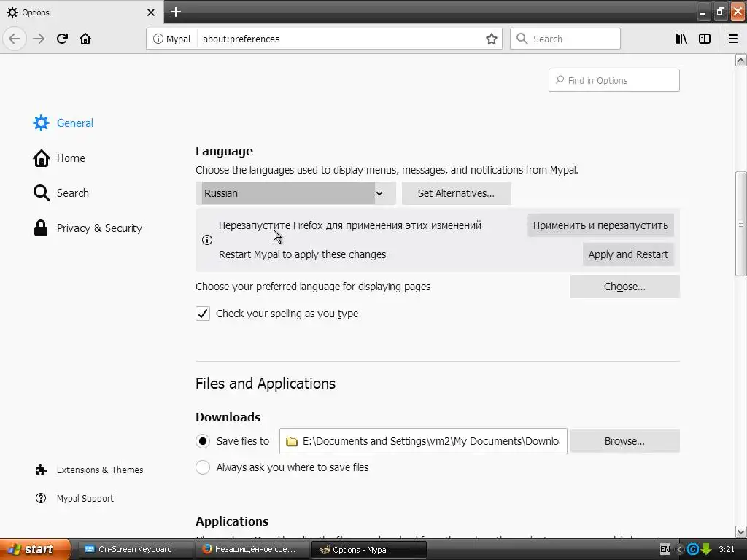
Task: Reload the current page
Action: [x=62, y=39]
